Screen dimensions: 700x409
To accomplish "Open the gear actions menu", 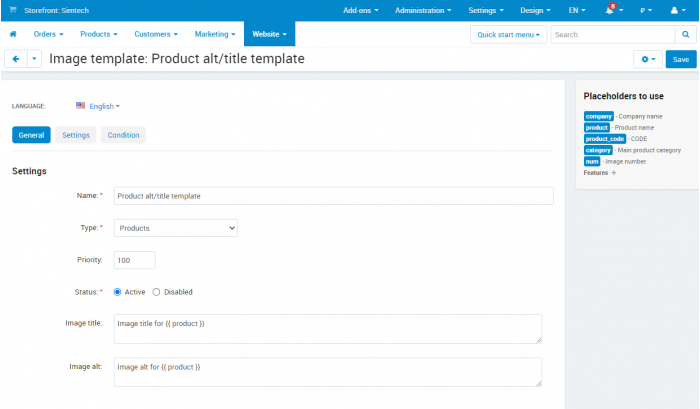I will coord(648,59).
